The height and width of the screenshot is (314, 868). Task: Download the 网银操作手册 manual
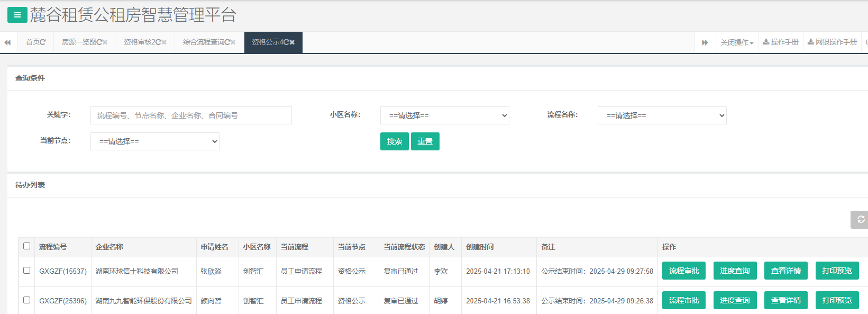tap(832, 42)
